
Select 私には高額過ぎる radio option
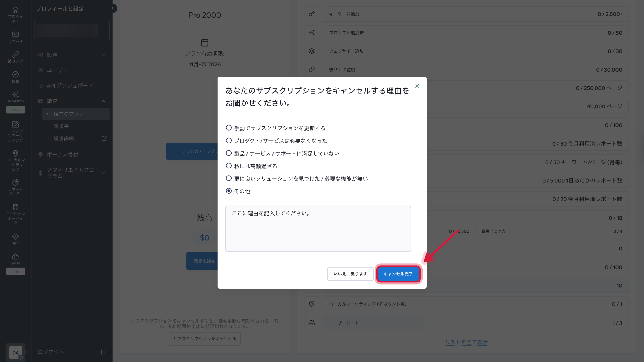[x=228, y=166]
